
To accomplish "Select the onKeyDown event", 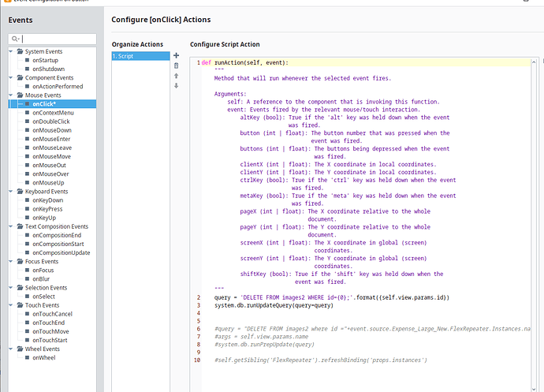I will 48,200.
